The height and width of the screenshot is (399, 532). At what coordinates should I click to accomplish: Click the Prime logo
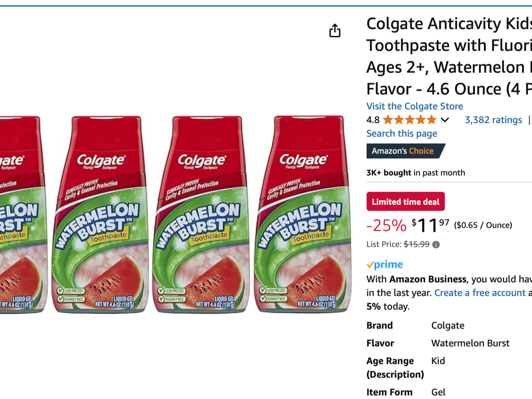tap(384, 265)
